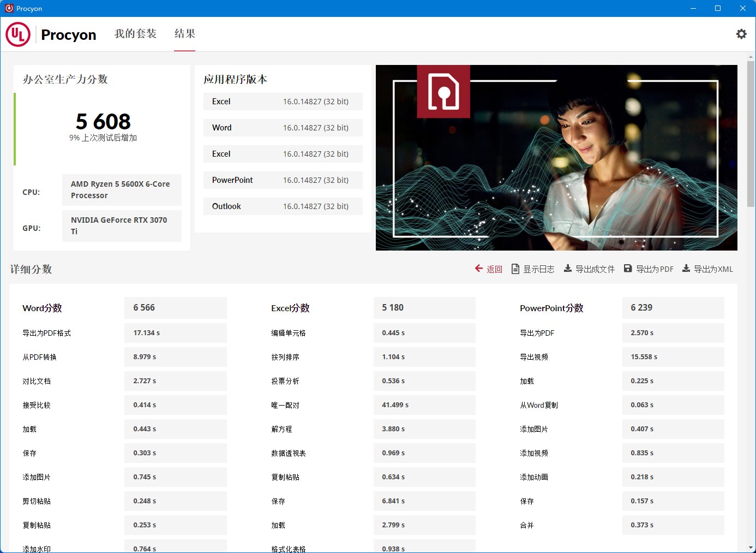Click the 数据透视表 row label
Screen dimensions: 756x553
pyautogui.click(x=289, y=453)
